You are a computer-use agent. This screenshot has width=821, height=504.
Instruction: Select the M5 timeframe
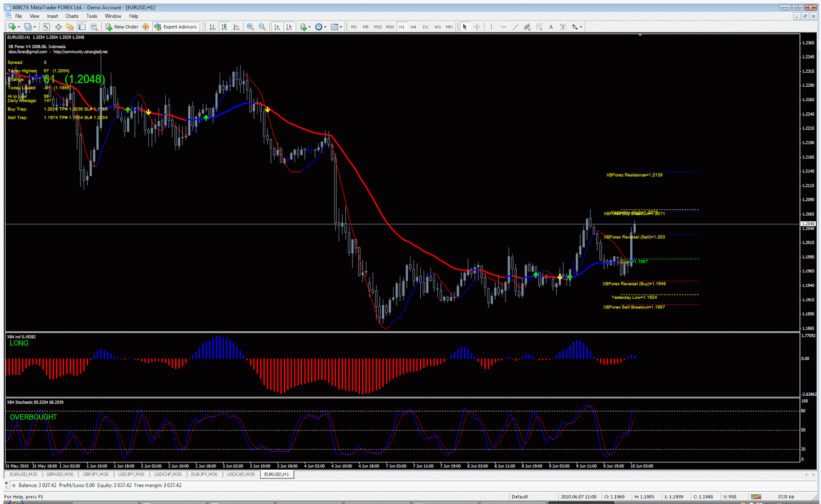pyautogui.click(x=366, y=27)
